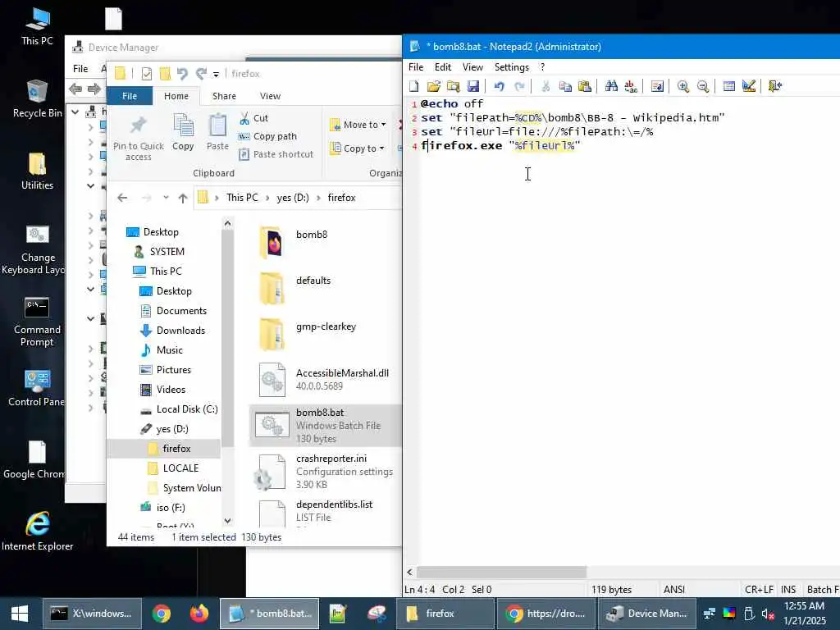Open the Settings menu in Notepad2

(512, 67)
